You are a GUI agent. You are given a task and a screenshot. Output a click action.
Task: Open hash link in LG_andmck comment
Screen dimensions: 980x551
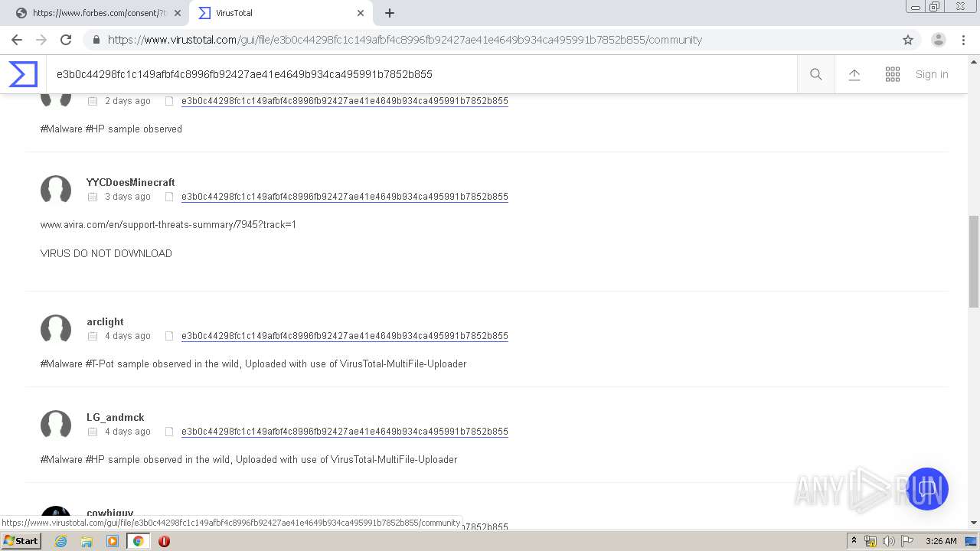click(x=345, y=432)
